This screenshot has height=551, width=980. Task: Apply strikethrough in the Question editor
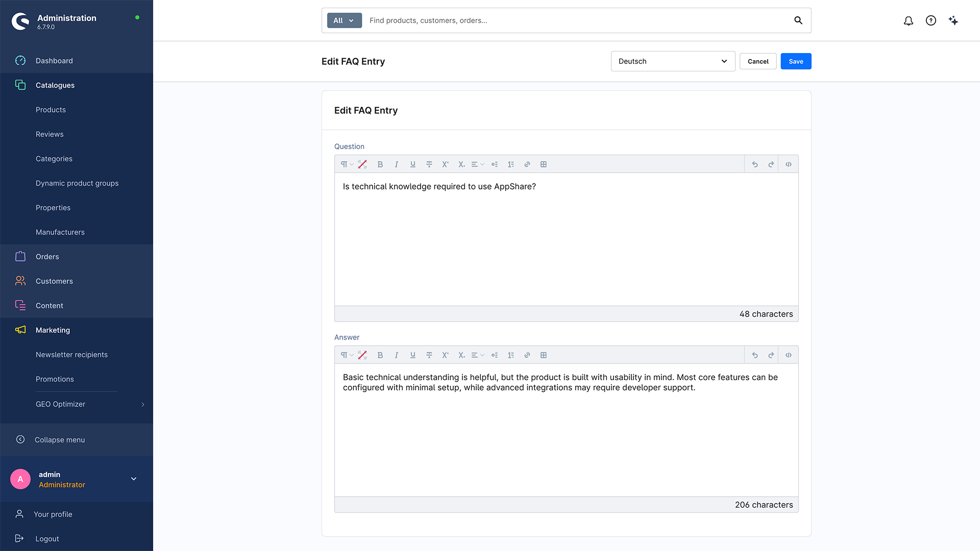click(429, 164)
